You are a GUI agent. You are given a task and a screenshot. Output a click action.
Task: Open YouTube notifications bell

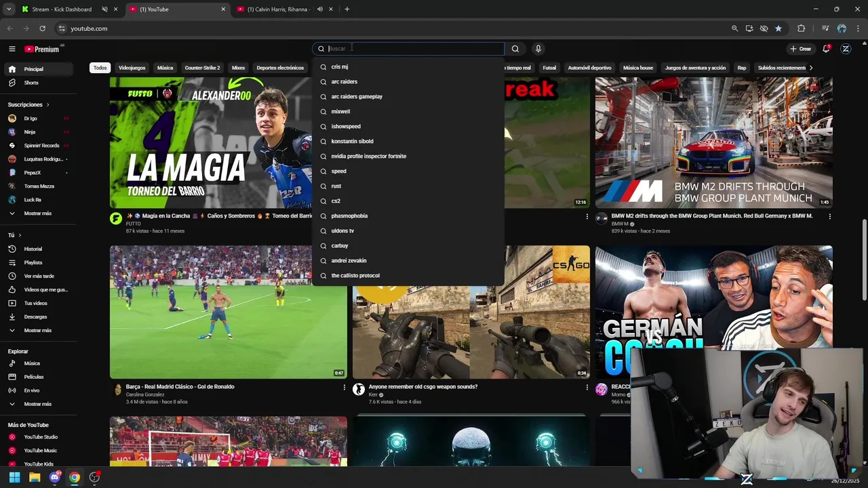(x=826, y=49)
